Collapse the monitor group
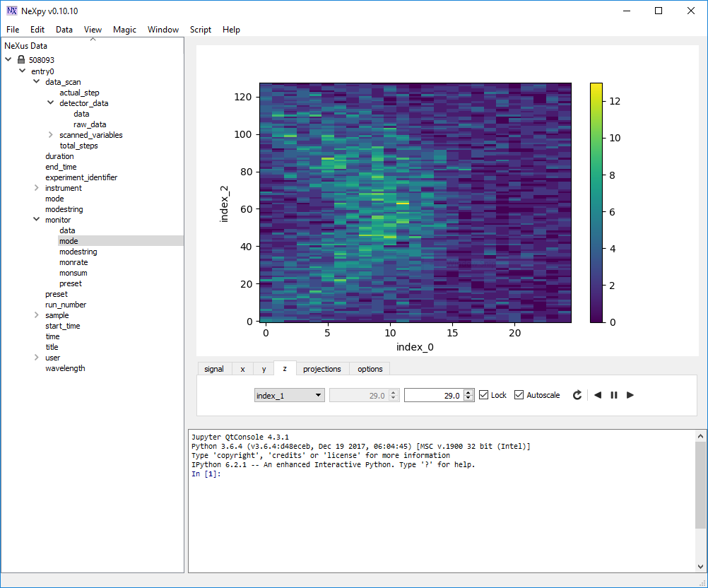Screen dimensions: 708x588 pos(36,220)
